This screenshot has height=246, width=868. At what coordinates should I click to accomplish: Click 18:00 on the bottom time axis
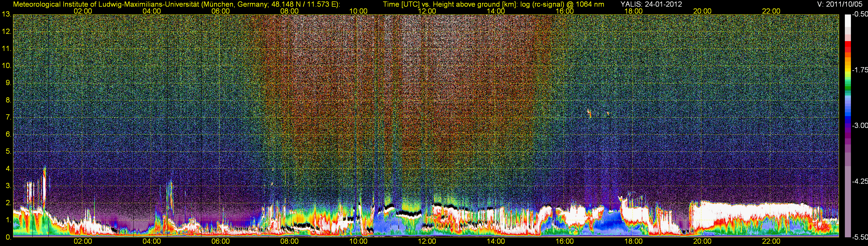[633, 242]
